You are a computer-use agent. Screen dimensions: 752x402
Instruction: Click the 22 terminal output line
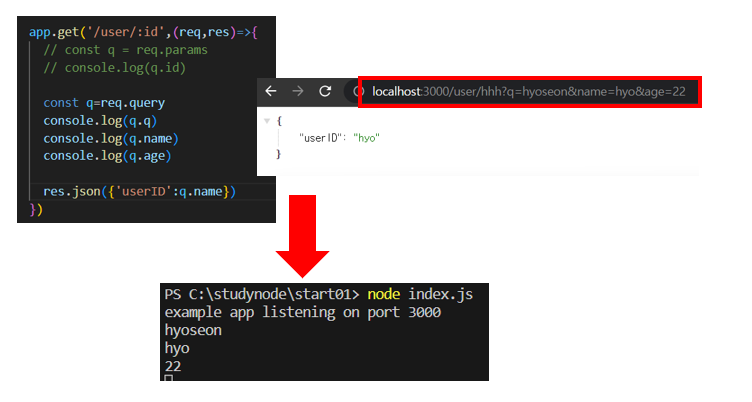(x=173, y=367)
